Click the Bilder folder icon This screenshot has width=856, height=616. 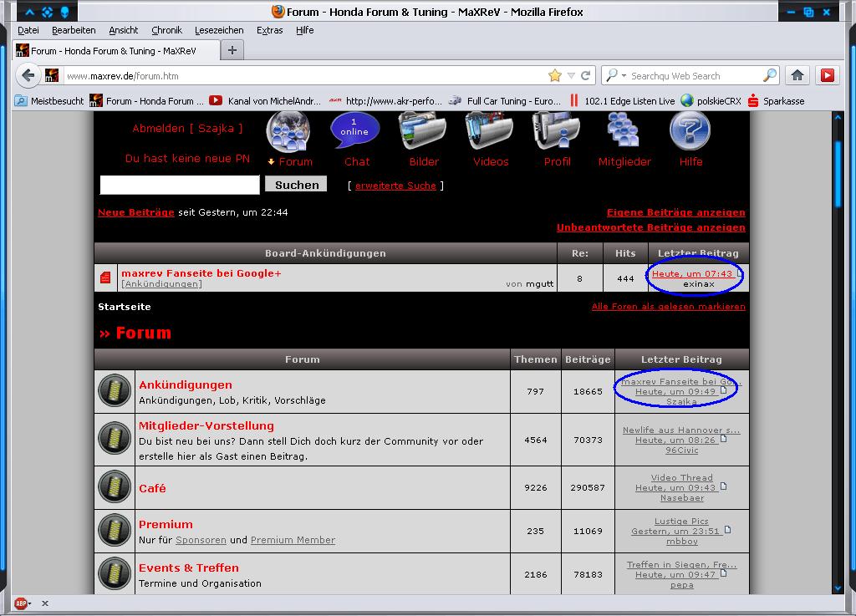pos(423,131)
